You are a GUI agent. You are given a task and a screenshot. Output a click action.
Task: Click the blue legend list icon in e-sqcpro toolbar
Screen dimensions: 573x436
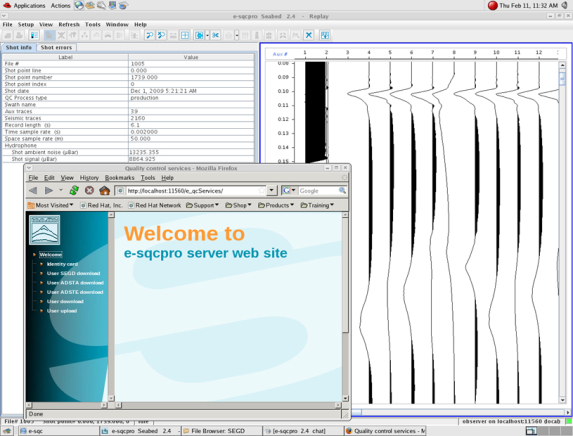point(34,35)
